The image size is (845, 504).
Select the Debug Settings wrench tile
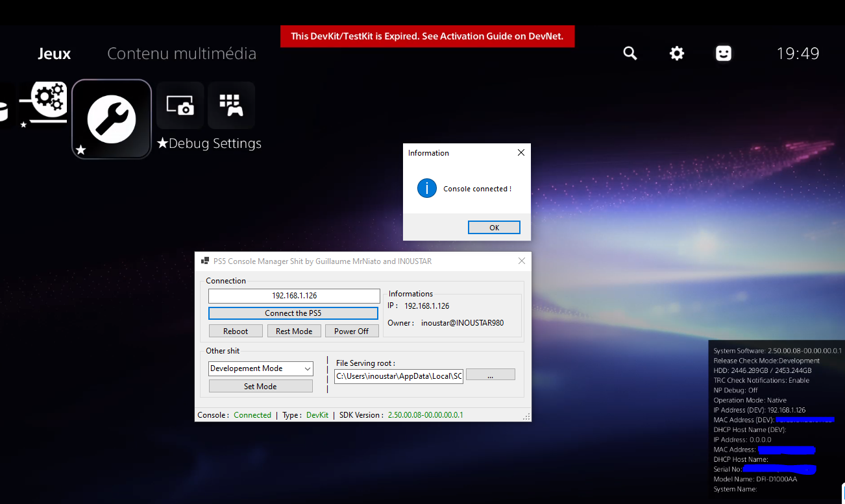point(112,119)
